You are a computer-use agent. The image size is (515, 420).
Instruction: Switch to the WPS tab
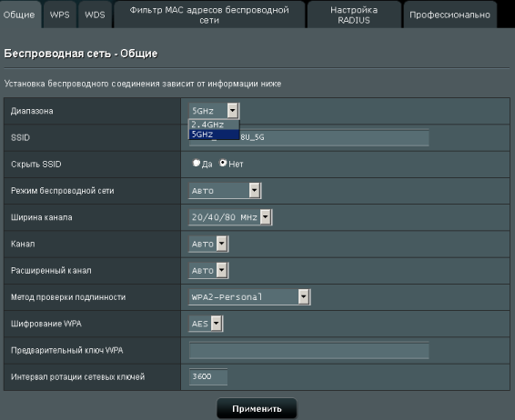[60, 15]
